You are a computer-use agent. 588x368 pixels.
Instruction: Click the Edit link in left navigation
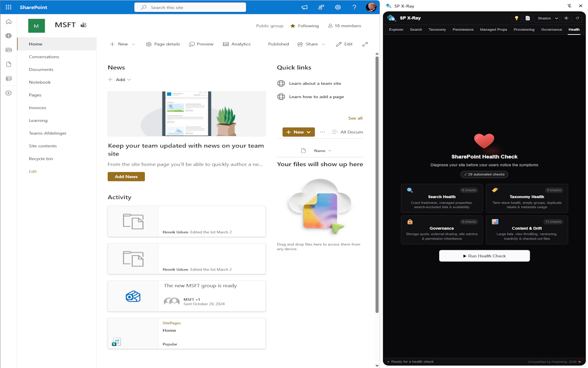point(33,172)
